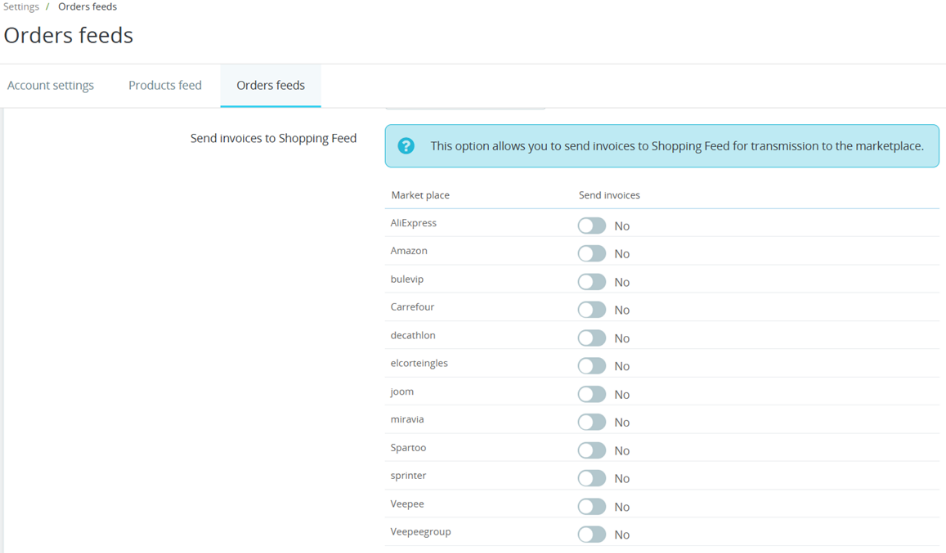
Task: Enable send invoices for Amazon
Action: point(591,253)
